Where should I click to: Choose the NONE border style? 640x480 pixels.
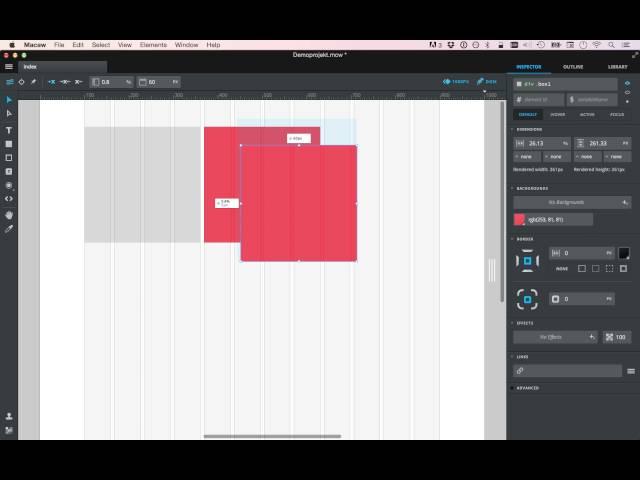(562, 269)
